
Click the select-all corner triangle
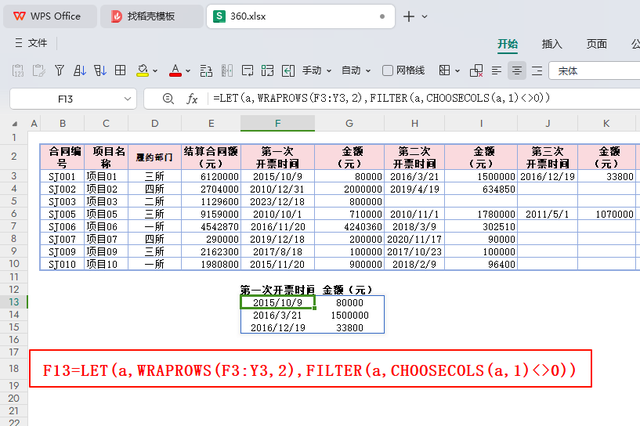(14, 123)
